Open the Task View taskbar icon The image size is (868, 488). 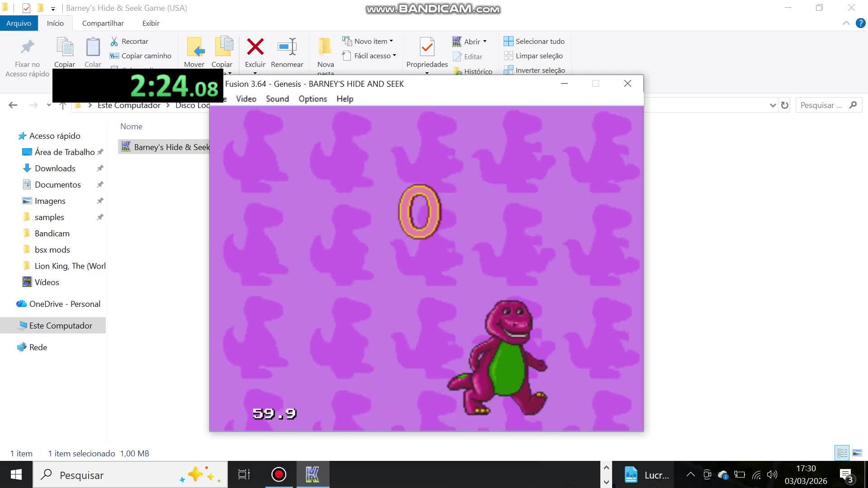[x=244, y=474]
